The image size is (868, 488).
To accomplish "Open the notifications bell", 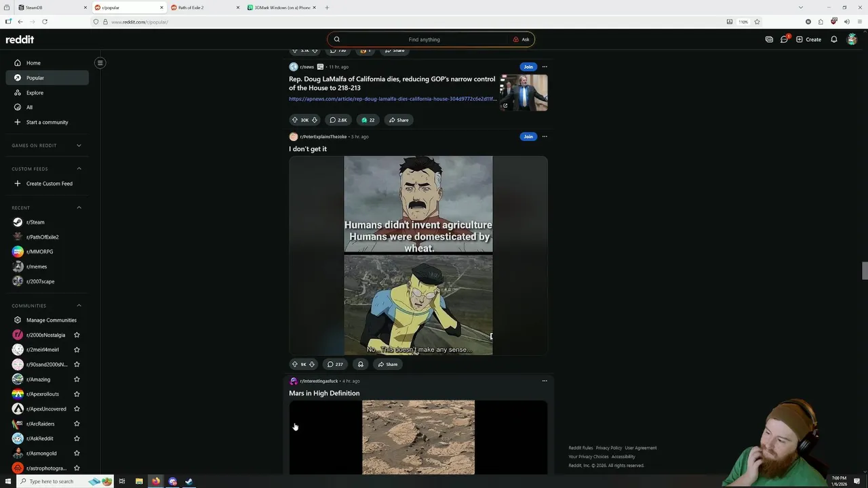I will pyautogui.click(x=834, y=39).
